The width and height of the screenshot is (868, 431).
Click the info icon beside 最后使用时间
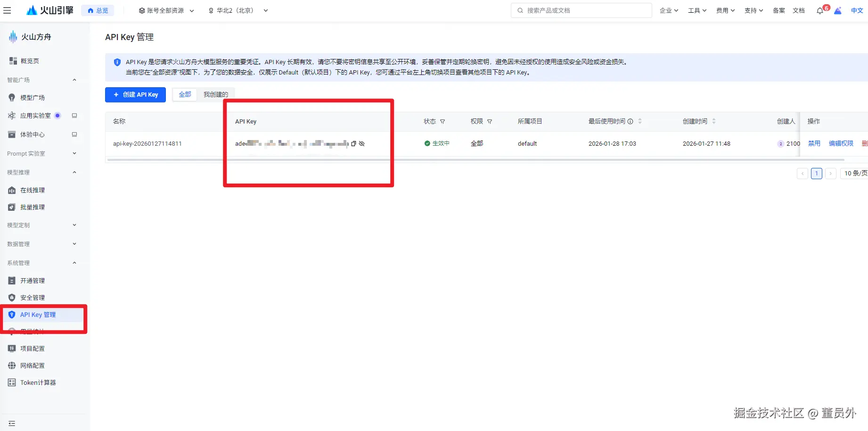[x=630, y=122]
